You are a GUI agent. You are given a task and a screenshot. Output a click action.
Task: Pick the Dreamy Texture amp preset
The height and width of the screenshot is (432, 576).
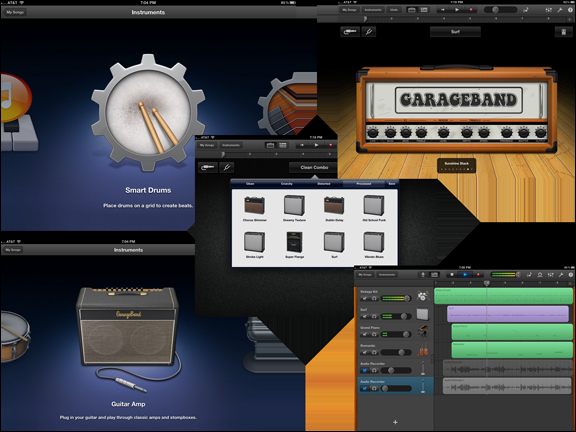click(x=294, y=208)
